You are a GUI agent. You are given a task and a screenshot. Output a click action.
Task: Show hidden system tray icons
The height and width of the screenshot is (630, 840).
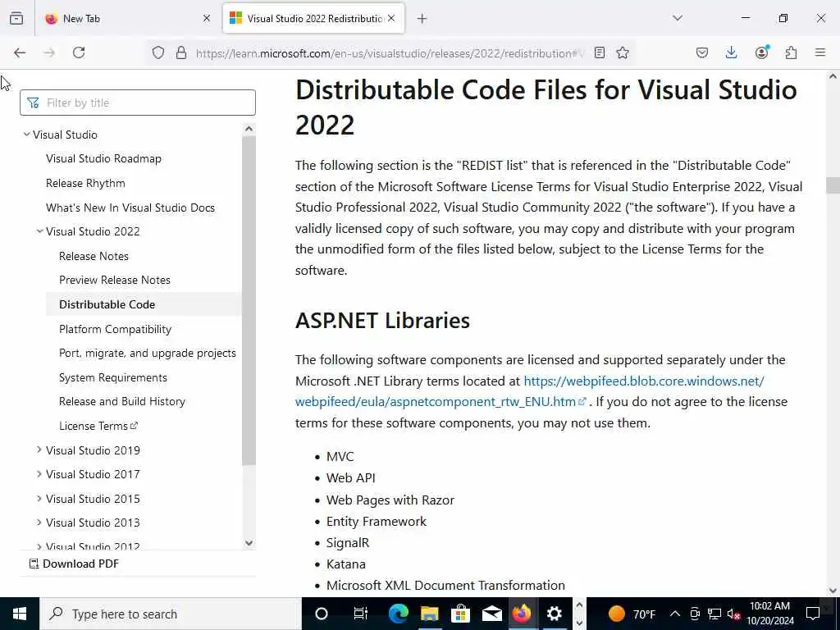[x=675, y=614]
